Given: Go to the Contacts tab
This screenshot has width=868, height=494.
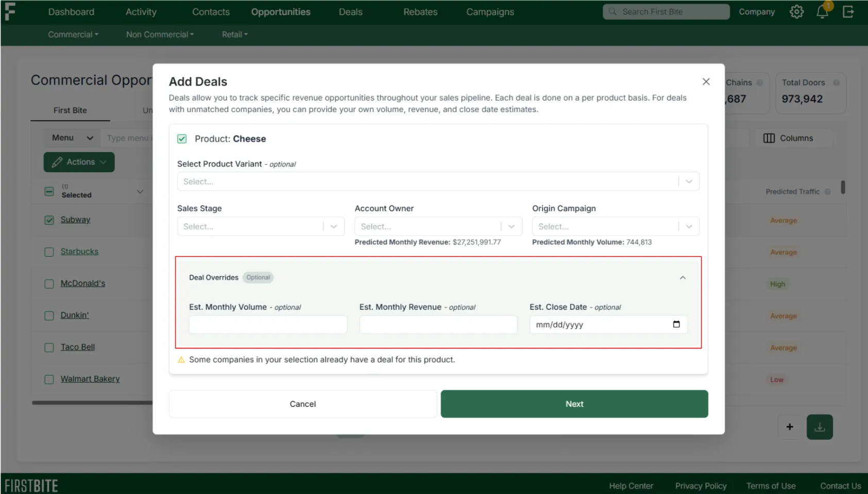Looking at the screenshot, I should [x=211, y=12].
